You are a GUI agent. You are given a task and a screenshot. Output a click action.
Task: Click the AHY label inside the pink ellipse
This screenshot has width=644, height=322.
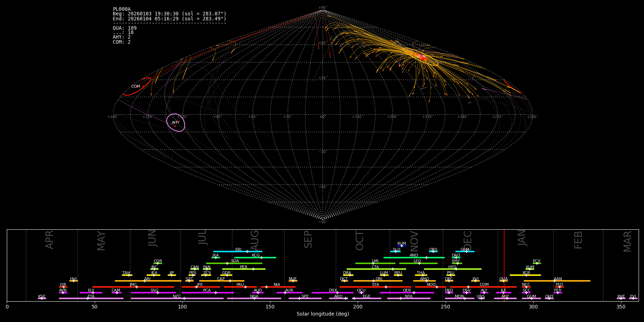click(175, 123)
